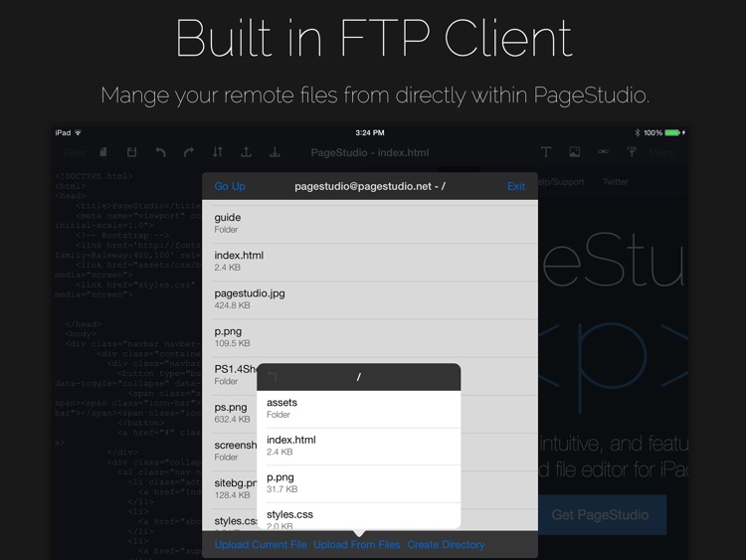The height and width of the screenshot is (560, 746).
Task: Click Go Up in FTP dialog
Action: [x=230, y=186]
